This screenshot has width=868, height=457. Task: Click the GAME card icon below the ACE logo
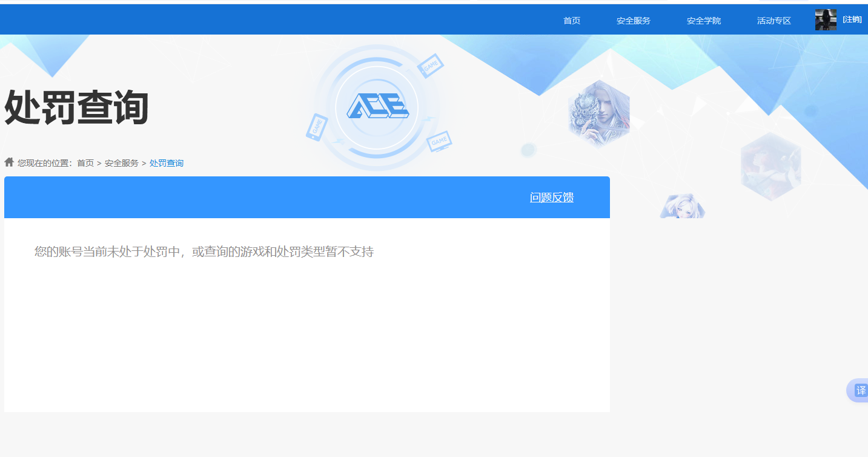tap(439, 141)
